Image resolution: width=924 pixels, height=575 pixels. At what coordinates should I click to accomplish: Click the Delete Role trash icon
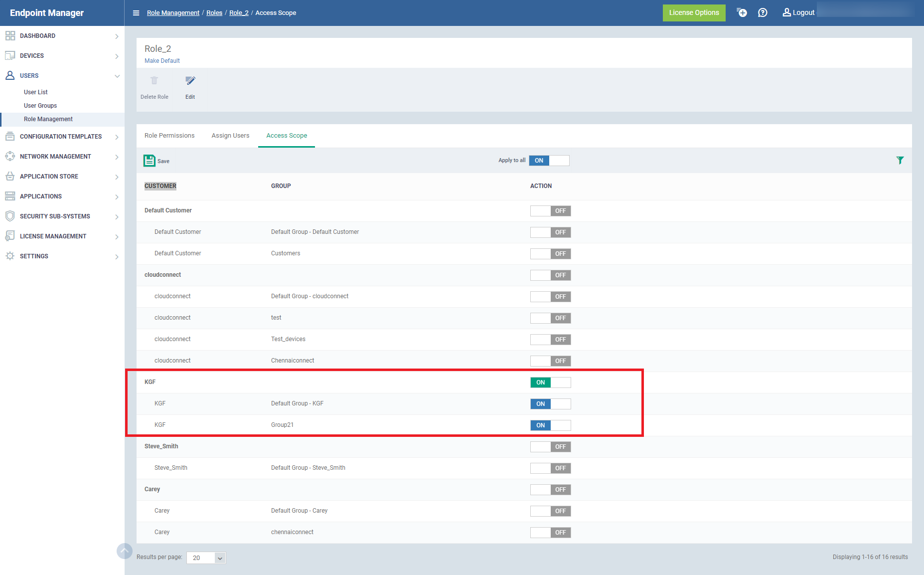(154, 80)
